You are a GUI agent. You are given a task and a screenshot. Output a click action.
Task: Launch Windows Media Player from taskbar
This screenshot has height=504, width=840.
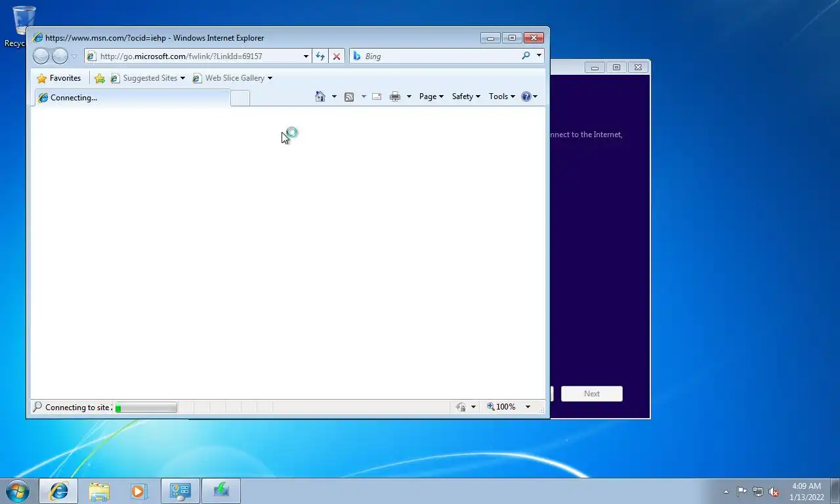click(138, 491)
